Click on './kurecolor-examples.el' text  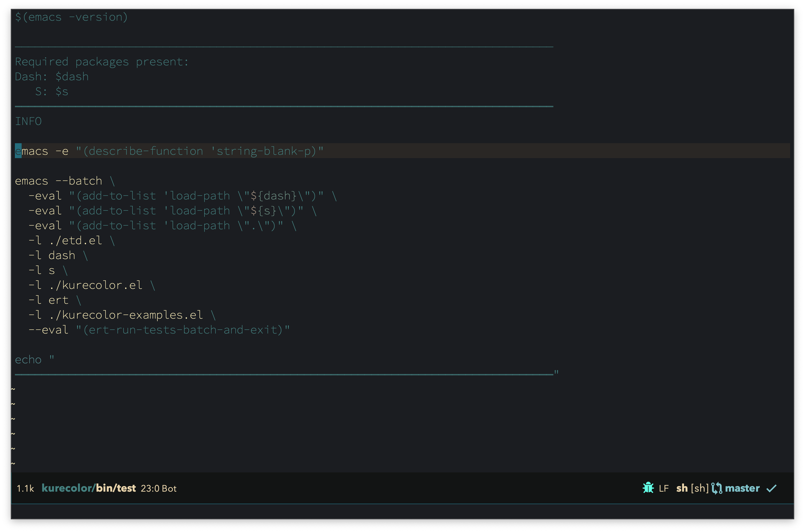tap(126, 315)
